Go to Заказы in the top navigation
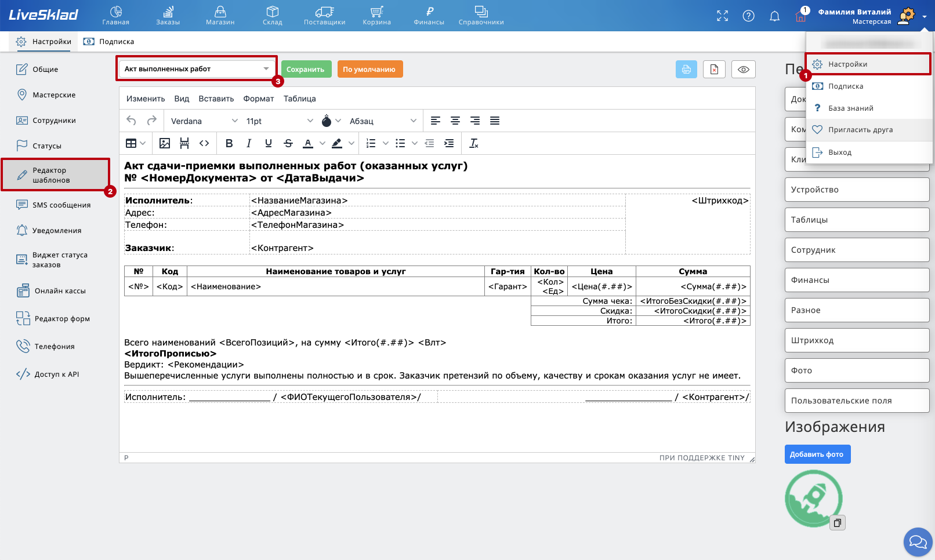Image resolution: width=935 pixels, height=560 pixels. click(168, 16)
